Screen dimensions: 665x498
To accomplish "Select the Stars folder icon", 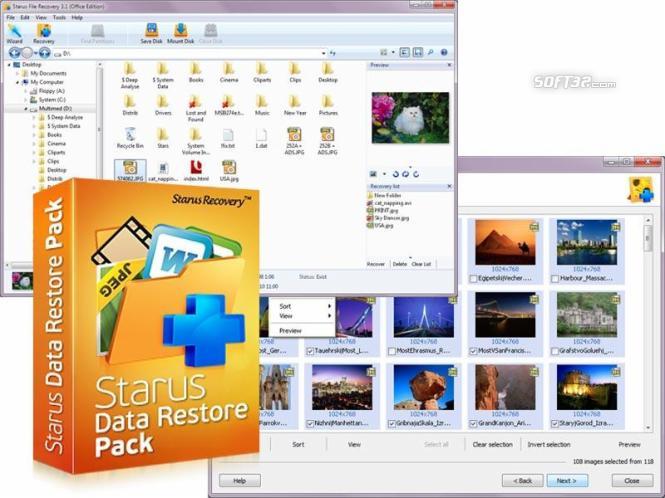I will tap(163, 138).
